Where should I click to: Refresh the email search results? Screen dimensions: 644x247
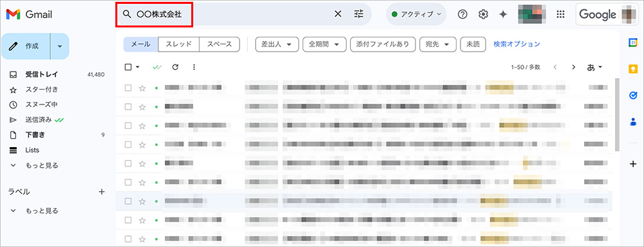click(175, 67)
